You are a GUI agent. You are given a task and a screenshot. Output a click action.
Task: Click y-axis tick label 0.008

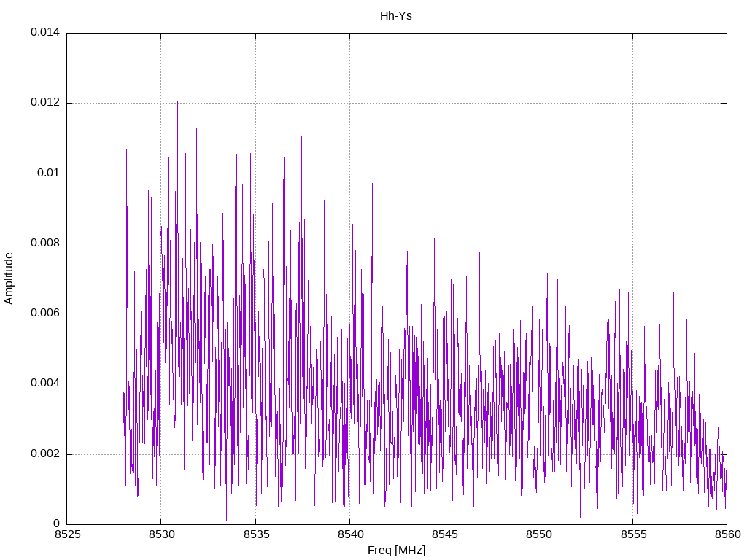45,243
